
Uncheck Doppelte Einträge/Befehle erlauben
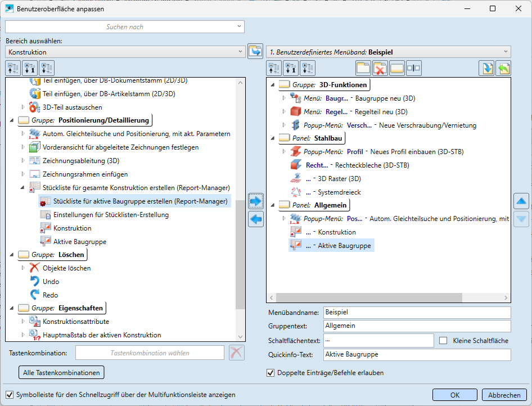pyautogui.click(x=271, y=372)
